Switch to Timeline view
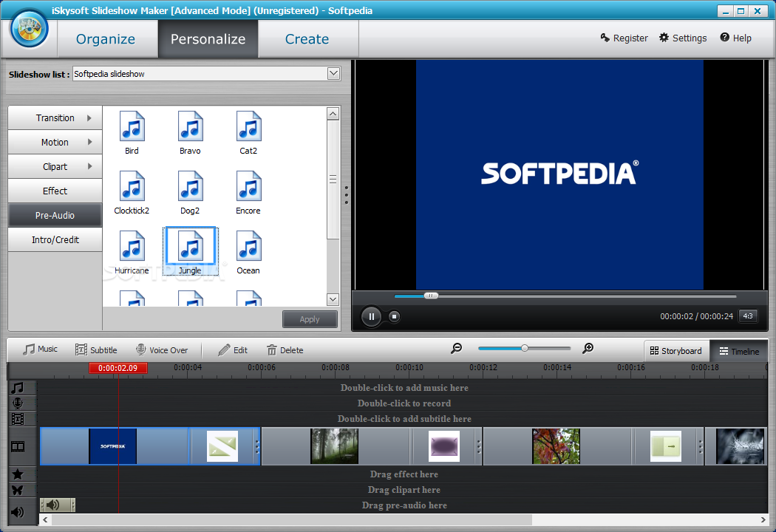776x532 pixels. pyautogui.click(x=739, y=351)
